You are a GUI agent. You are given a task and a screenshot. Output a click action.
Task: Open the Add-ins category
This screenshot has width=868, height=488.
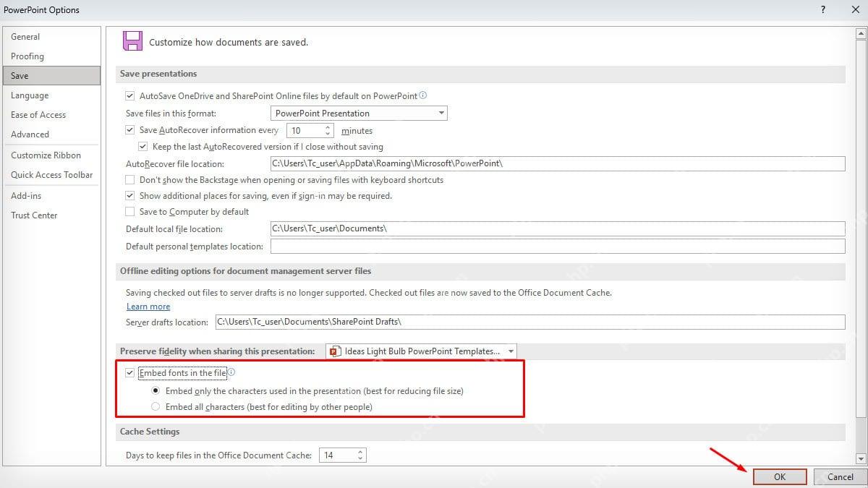click(52, 196)
